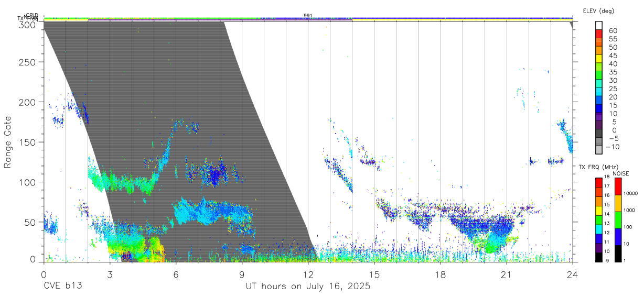
Task: Click the x-axis tick label '24'
Action: pos(572,274)
